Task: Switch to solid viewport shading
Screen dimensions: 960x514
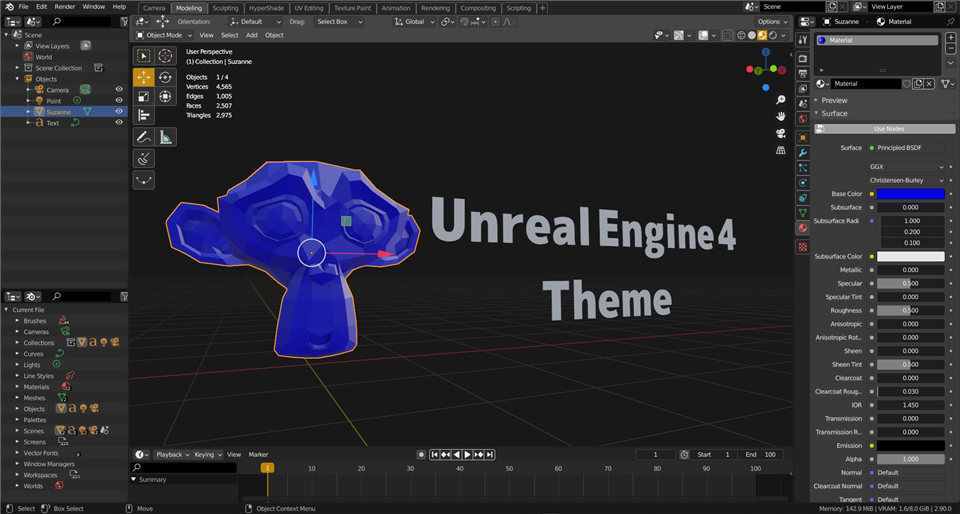Action: [751, 35]
